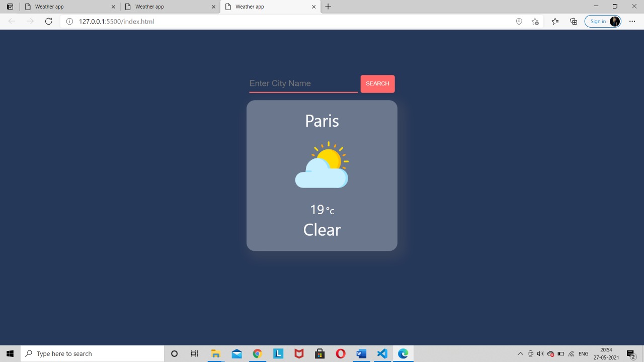Launch Opera browser from the taskbar

340,353
